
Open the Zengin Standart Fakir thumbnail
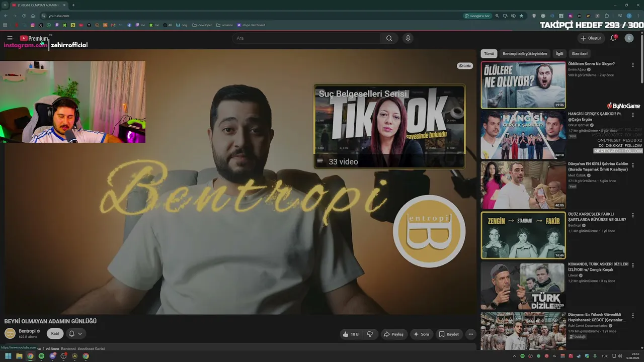click(x=523, y=235)
